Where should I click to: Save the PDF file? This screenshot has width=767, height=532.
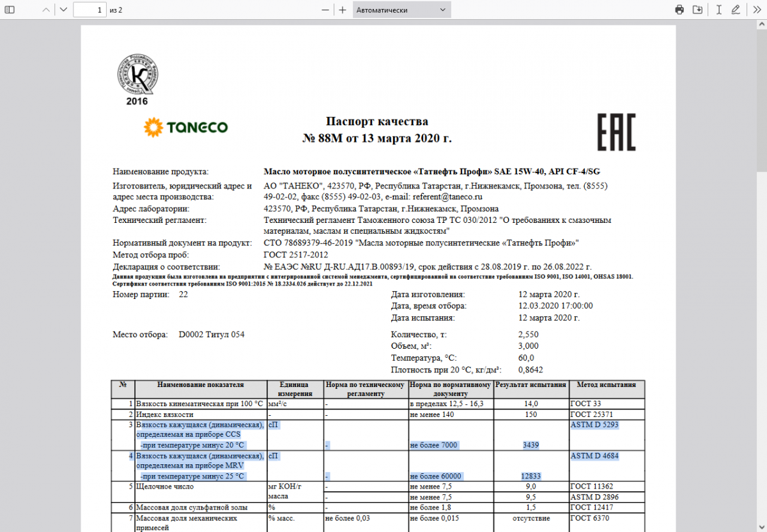point(697,10)
